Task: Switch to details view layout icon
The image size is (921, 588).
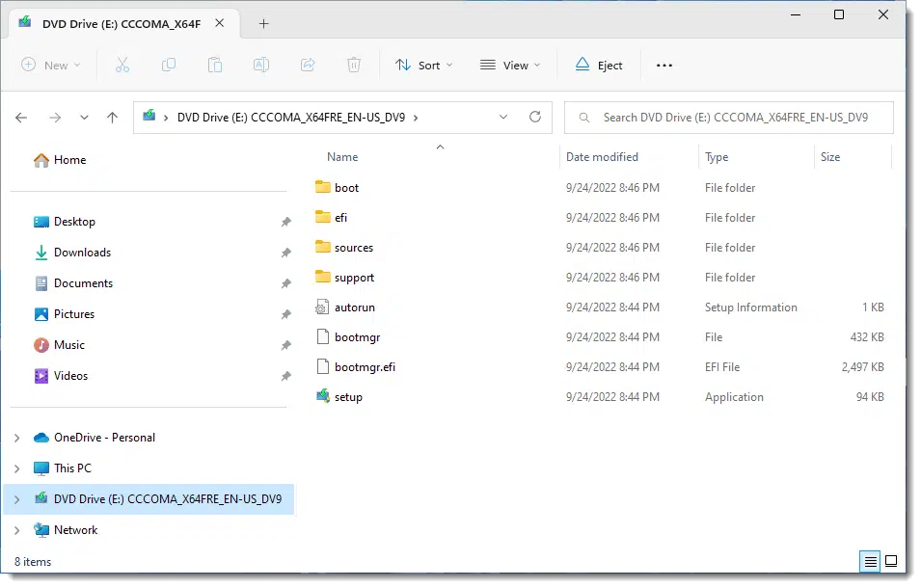Action: 871,562
